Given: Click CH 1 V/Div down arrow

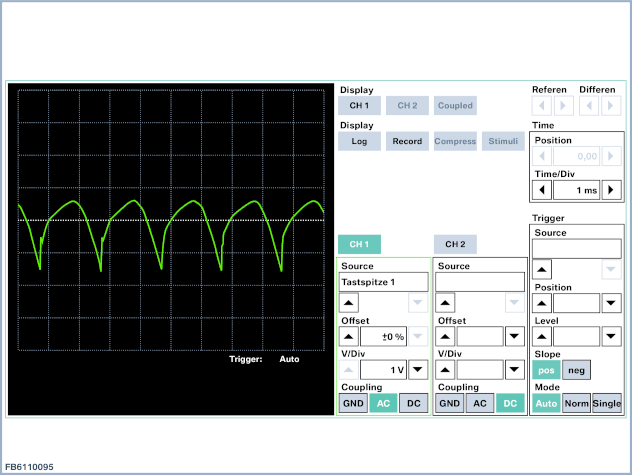Looking at the screenshot, I should tap(418, 370).
